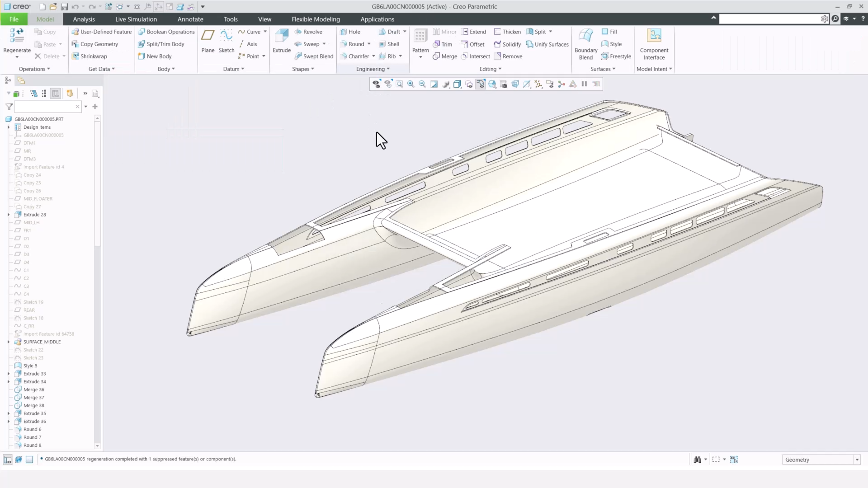Click Unify Surfaces
Screen dimensions: 868x488
point(547,44)
